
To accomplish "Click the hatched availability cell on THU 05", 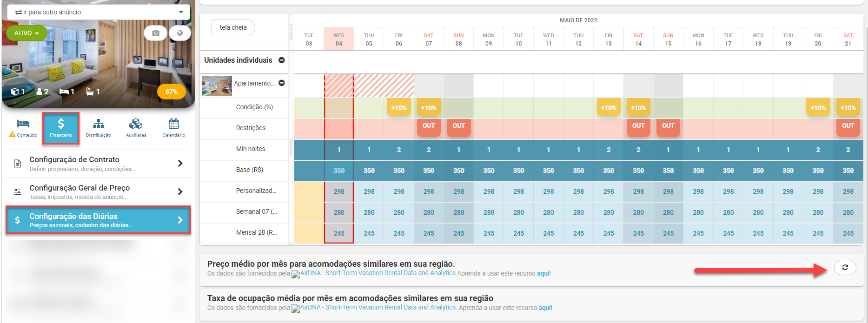I will click(x=369, y=86).
